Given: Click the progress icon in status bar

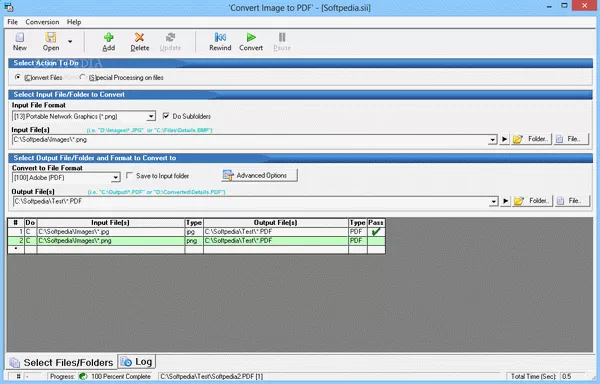Looking at the screenshot, I should (x=83, y=376).
